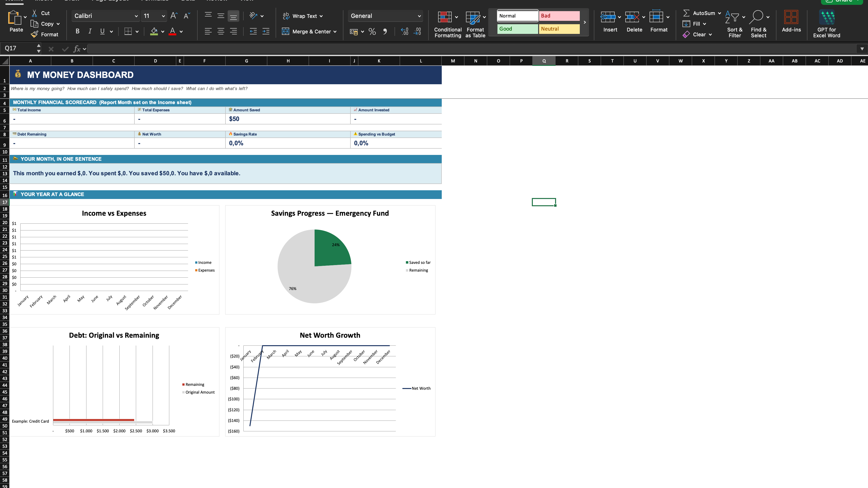The image size is (868, 488).
Task: Toggle bottom vertical alignment
Action: (233, 16)
